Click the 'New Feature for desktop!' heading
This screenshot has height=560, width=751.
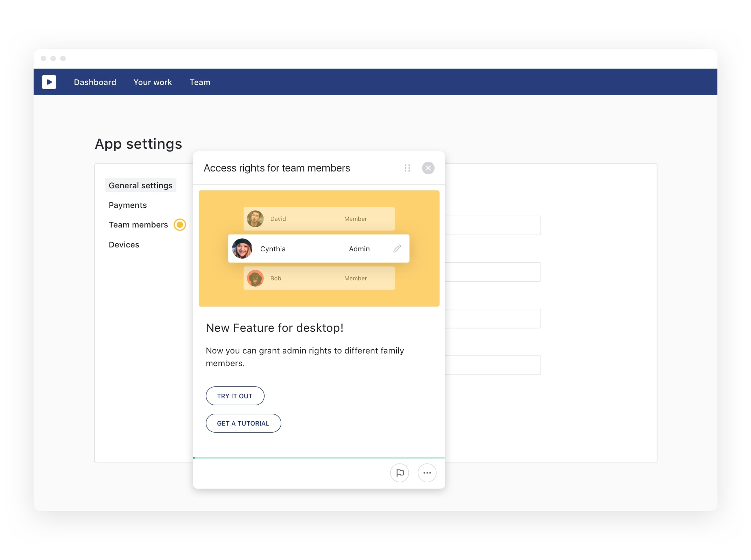(x=275, y=328)
